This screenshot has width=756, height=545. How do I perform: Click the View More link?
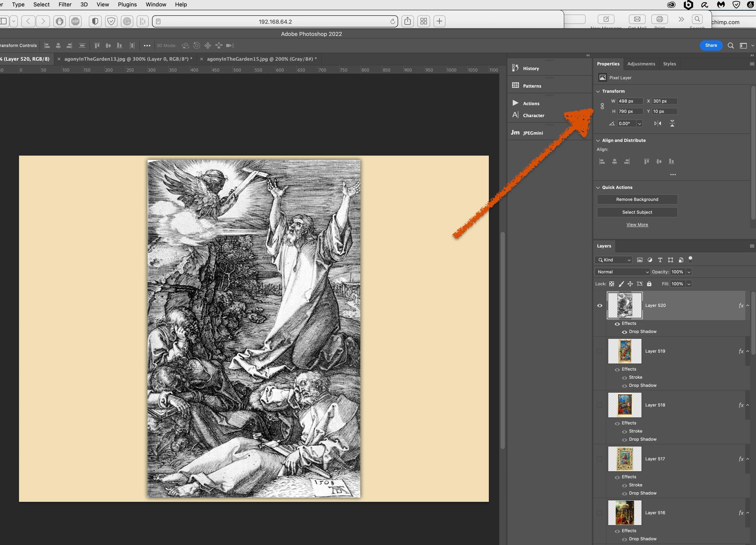[637, 224]
